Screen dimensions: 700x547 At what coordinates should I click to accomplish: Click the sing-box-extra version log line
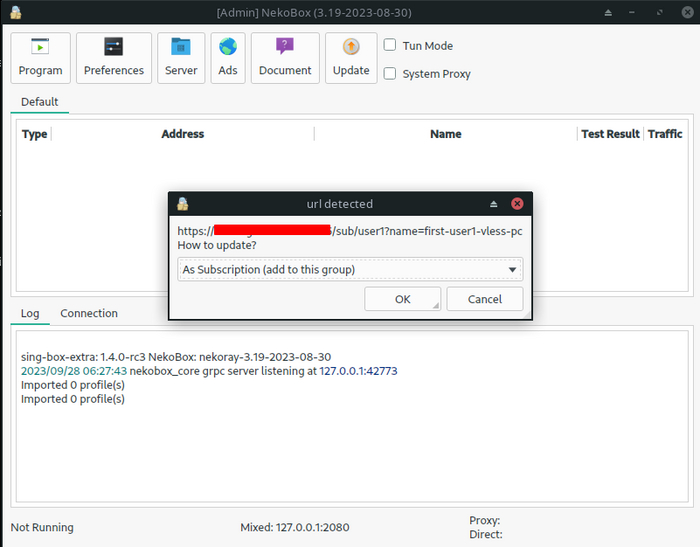point(176,357)
